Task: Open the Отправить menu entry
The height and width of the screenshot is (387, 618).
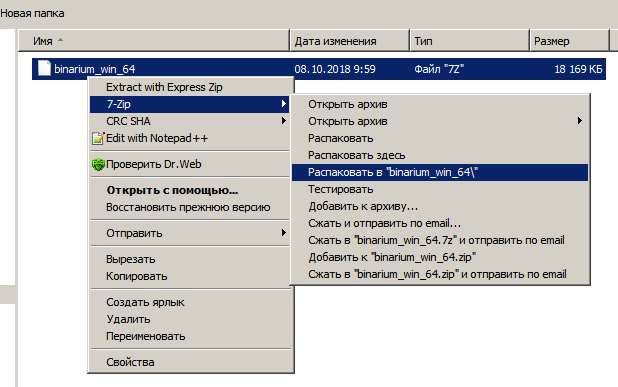Action: click(x=189, y=233)
